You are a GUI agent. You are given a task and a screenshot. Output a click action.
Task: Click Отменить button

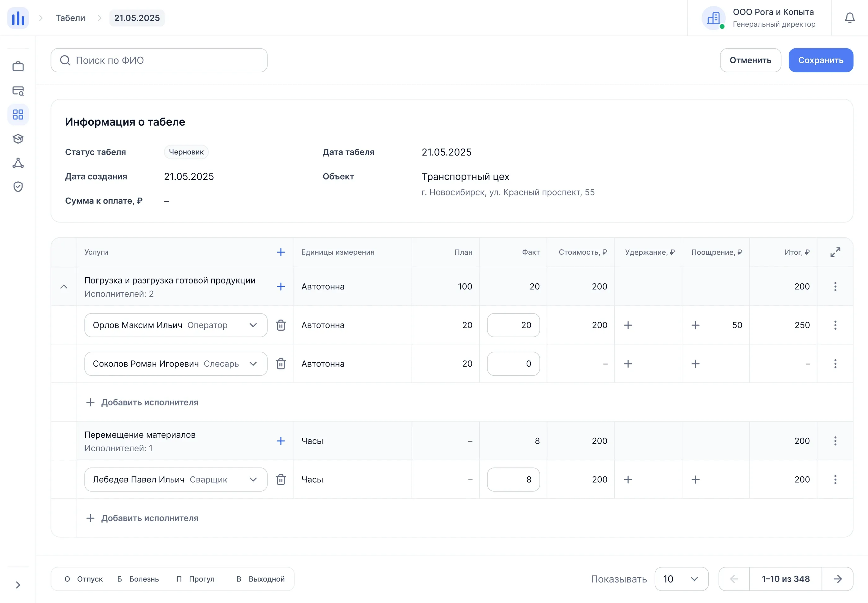[x=750, y=60]
